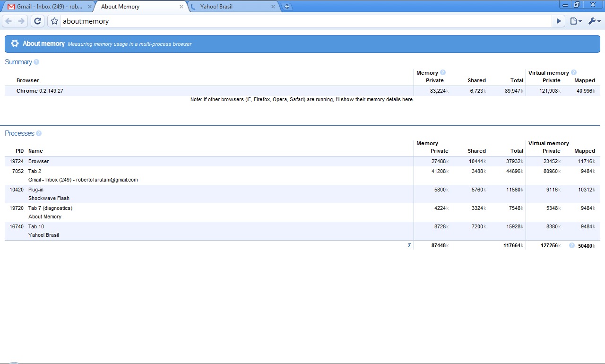The height and width of the screenshot is (364, 605).
Task: Click the help icon beside the 50480k mapped total
Action: 572,245
